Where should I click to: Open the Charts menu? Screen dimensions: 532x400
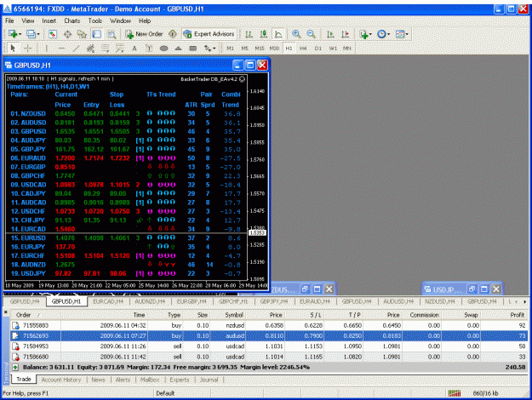pyautogui.click(x=72, y=20)
